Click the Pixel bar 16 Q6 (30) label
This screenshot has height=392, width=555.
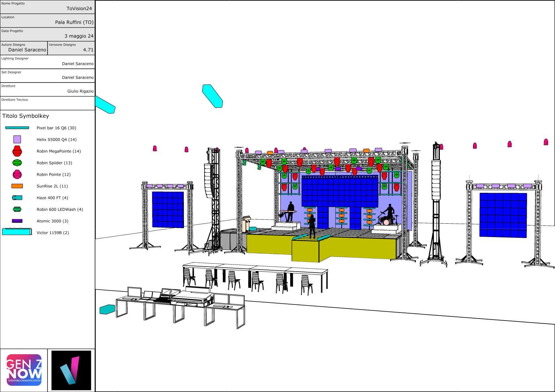(56, 128)
